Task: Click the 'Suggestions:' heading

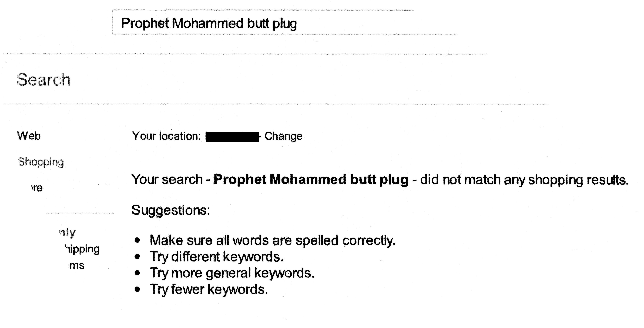Action: 170,210
